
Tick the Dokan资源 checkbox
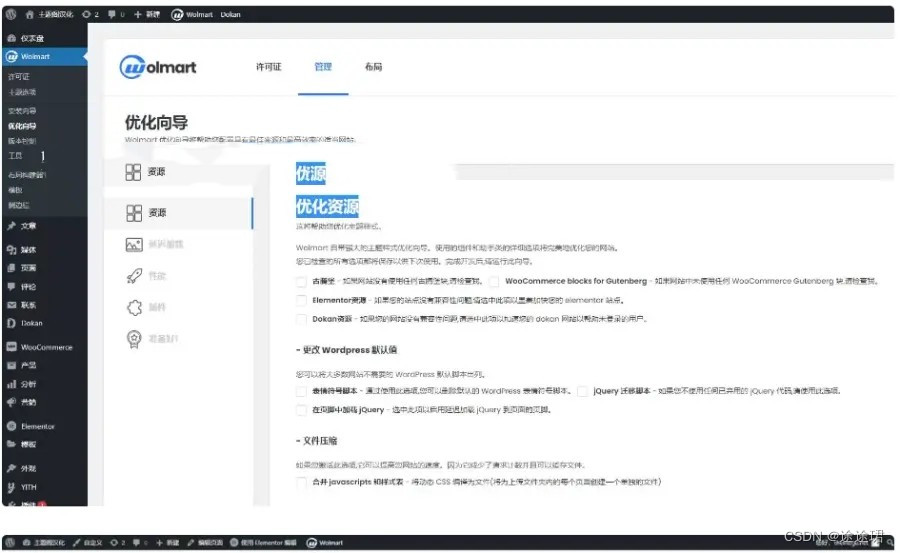301,319
